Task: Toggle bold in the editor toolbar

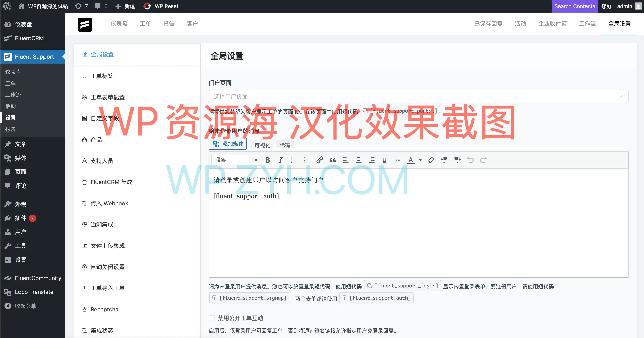Action: [x=268, y=160]
